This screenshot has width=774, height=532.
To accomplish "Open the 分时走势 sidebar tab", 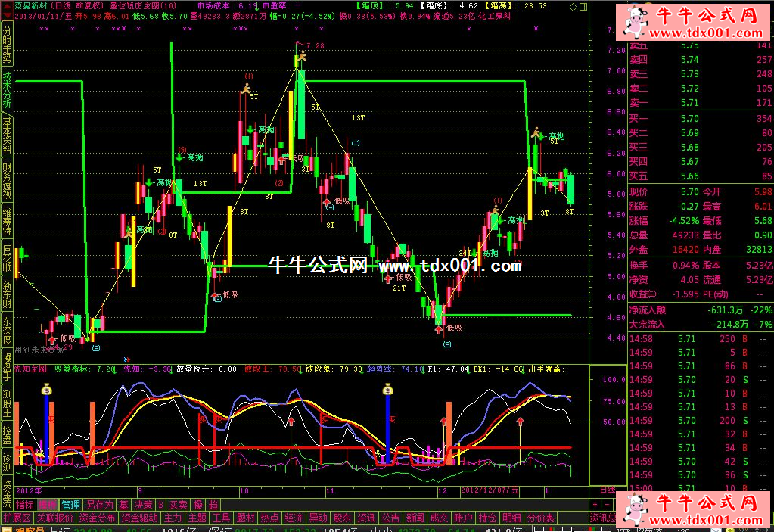I will 7,45.
